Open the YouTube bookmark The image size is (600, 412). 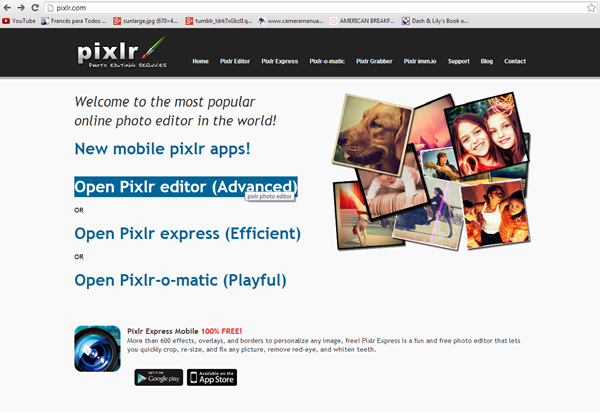point(19,20)
